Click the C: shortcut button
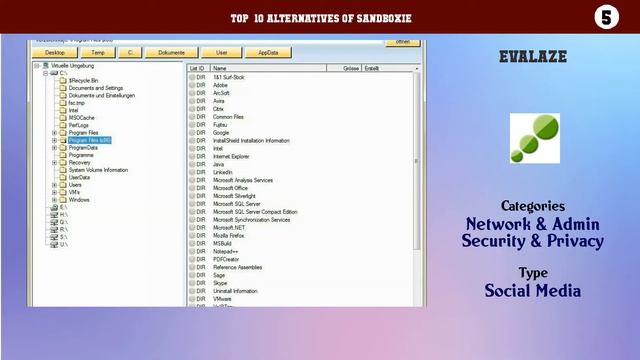This screenshot has height=360, width=640. click(130, 53)
